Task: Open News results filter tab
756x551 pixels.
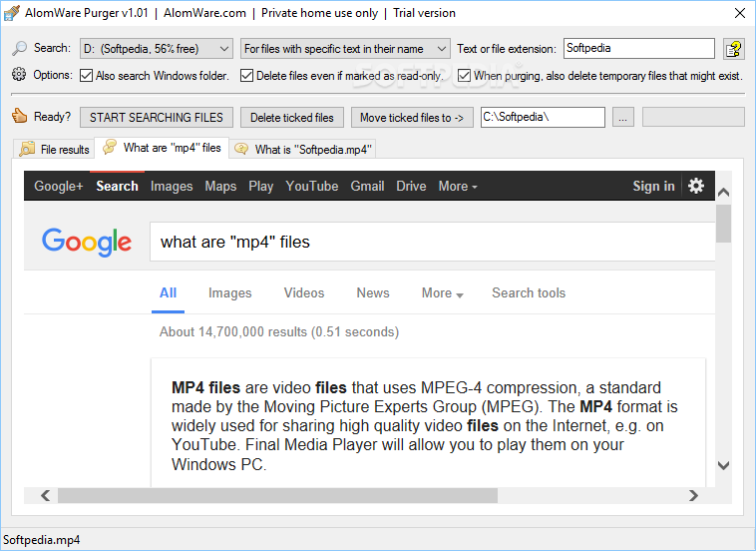Action: (x=373, y=292)
